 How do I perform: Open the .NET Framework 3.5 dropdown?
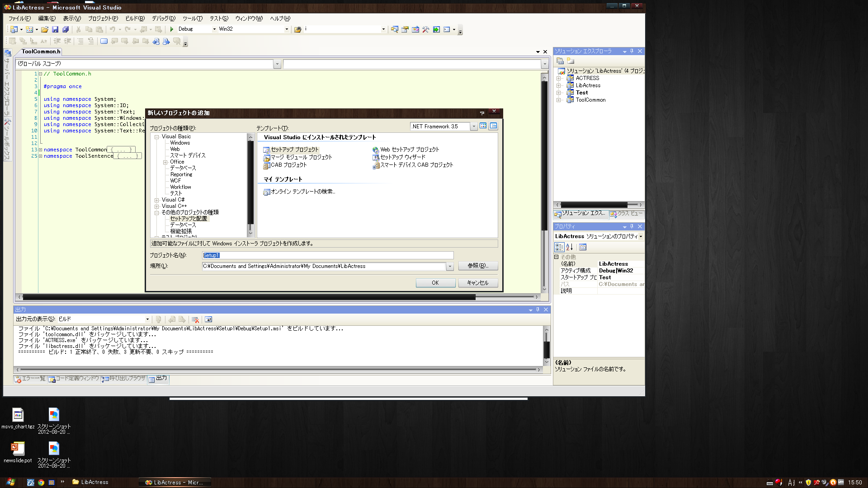tap(473, 127)
